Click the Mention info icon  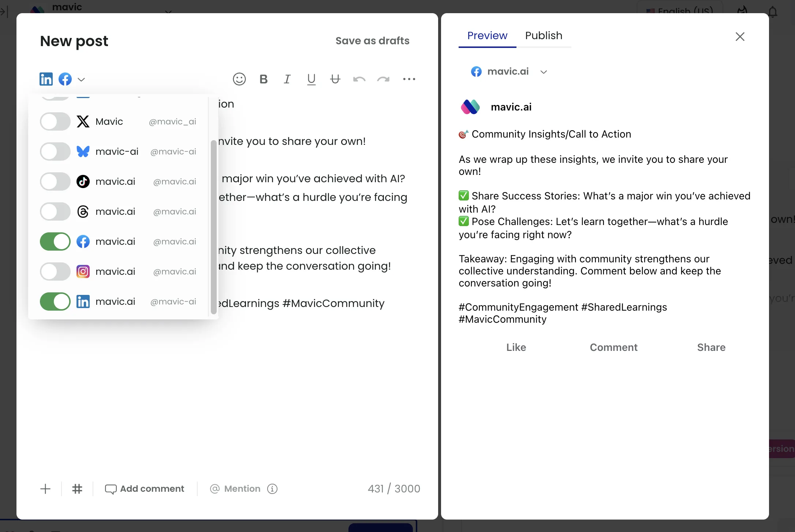[x=272, y=489]
